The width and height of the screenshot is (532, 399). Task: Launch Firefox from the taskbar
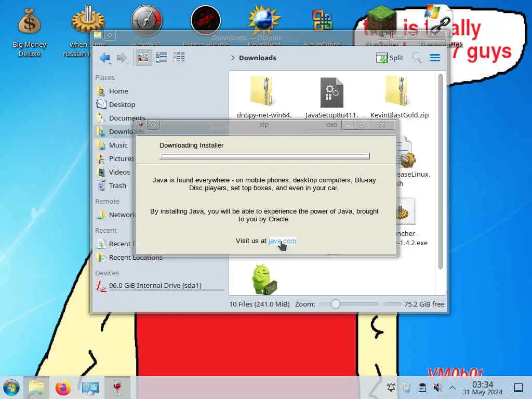coord(63,388)
